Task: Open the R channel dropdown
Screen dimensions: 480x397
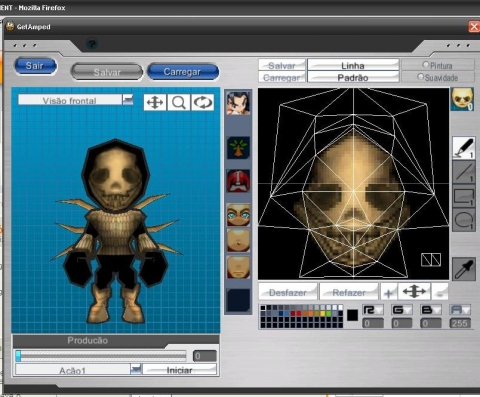Action: click(373, 310)
